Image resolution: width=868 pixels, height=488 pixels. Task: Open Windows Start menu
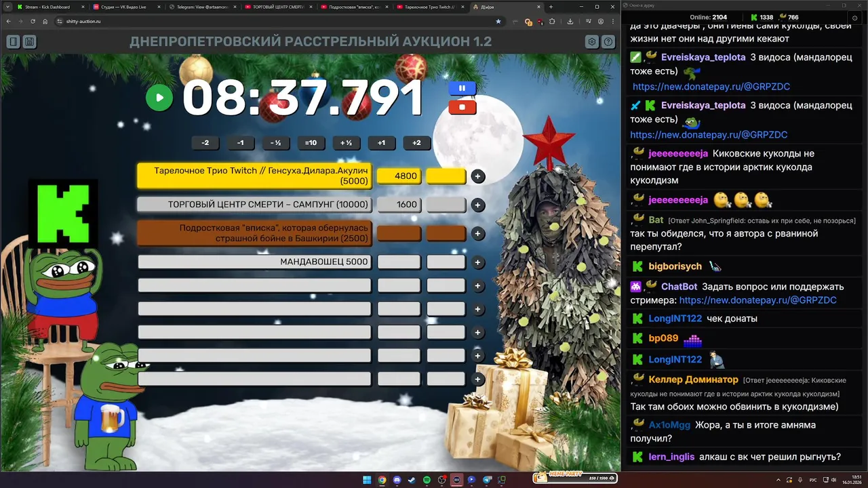pyautogui.click(x=367, y=480)
